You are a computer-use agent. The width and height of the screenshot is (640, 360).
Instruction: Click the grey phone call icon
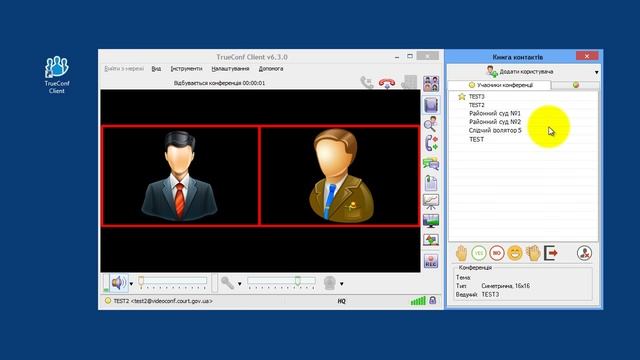tap(367, 83)
